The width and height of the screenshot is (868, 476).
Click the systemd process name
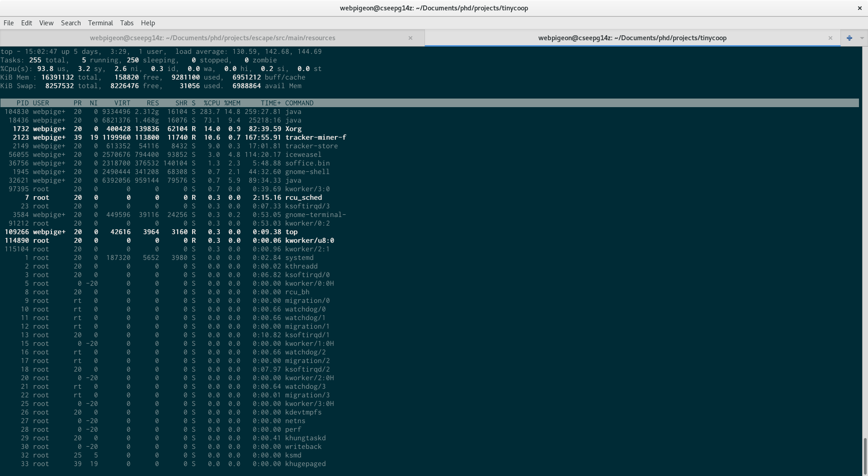click(299, 258)
